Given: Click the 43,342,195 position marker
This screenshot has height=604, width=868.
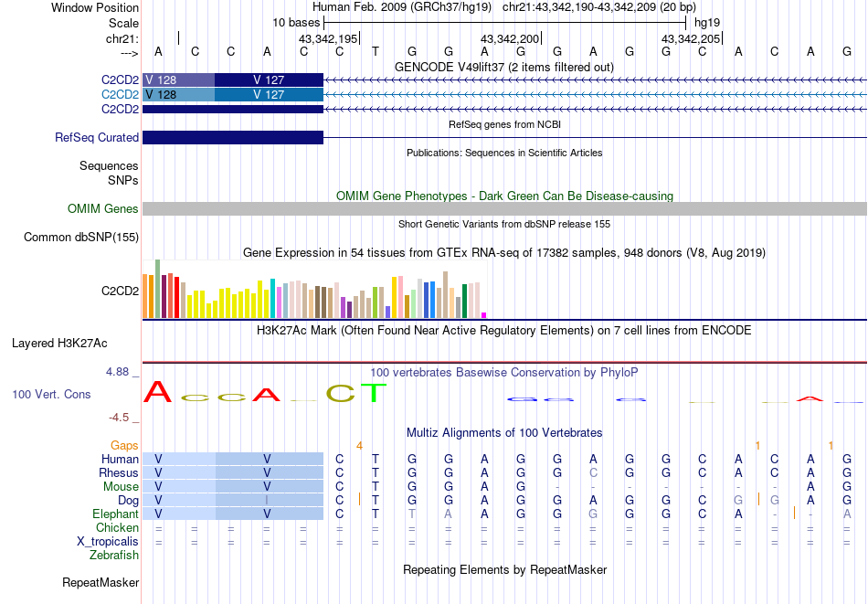Looking at the screenshot, I should point(328,38).
